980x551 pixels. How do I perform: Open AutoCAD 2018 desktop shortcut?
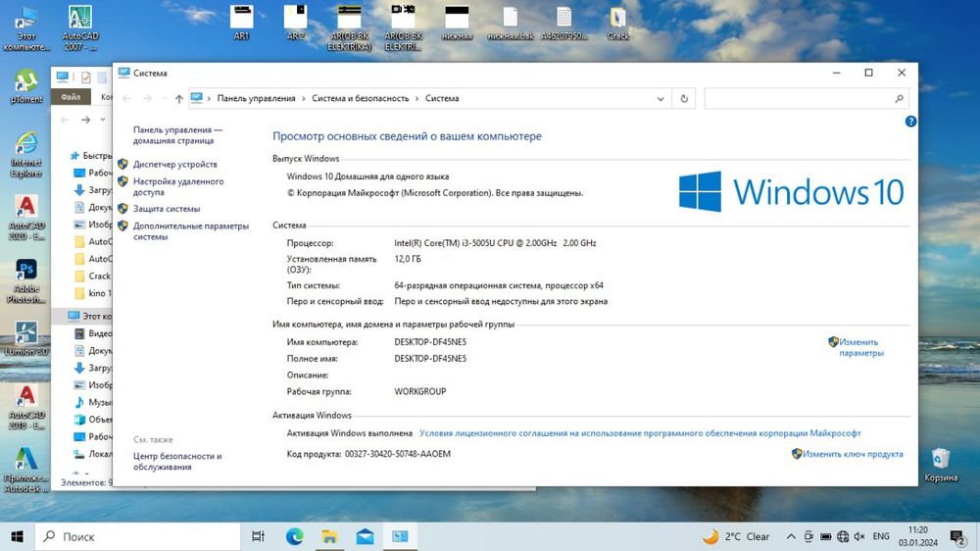[x=26, y=407]
